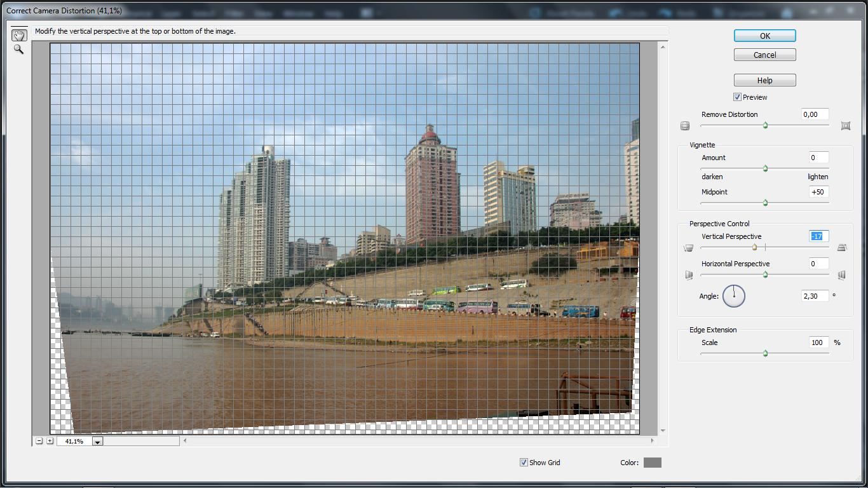Click the Cancel button

tap(764, 55)
